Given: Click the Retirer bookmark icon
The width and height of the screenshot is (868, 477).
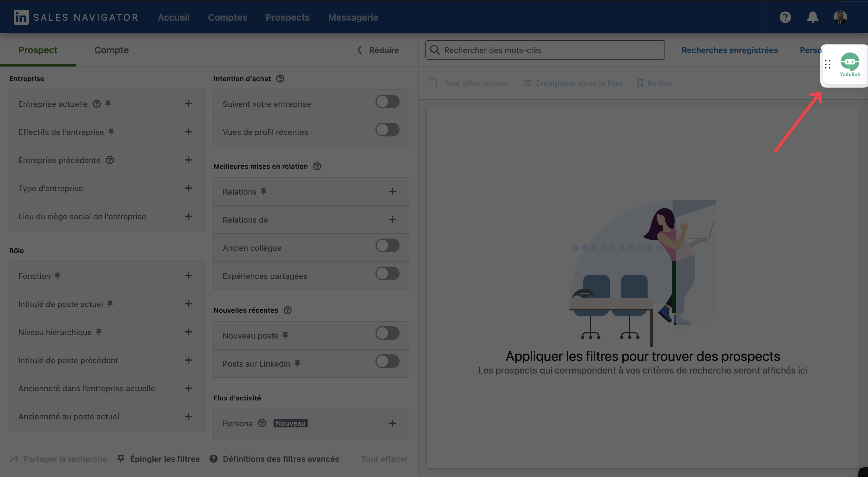Looking at the screenshot, I should (x=640, y=83).
